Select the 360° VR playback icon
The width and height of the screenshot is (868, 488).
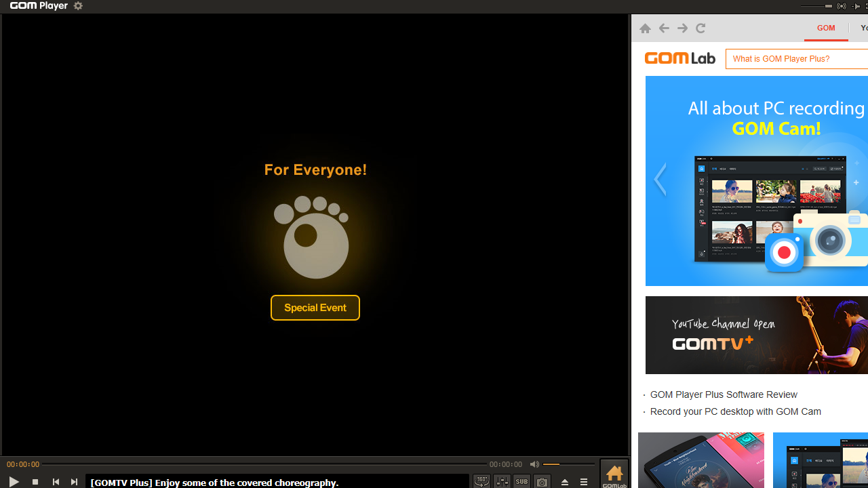pos(481,481)
